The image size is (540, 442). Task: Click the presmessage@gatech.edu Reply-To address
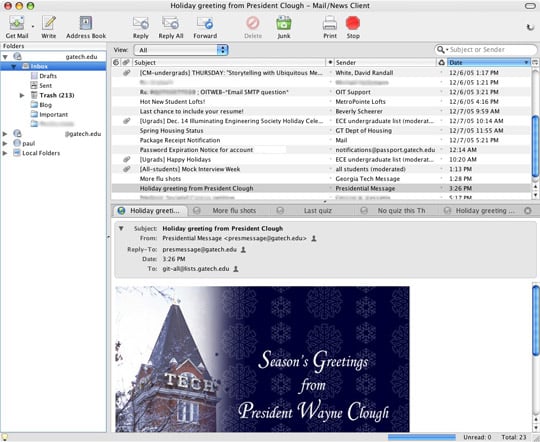click(x=199, y=249)
